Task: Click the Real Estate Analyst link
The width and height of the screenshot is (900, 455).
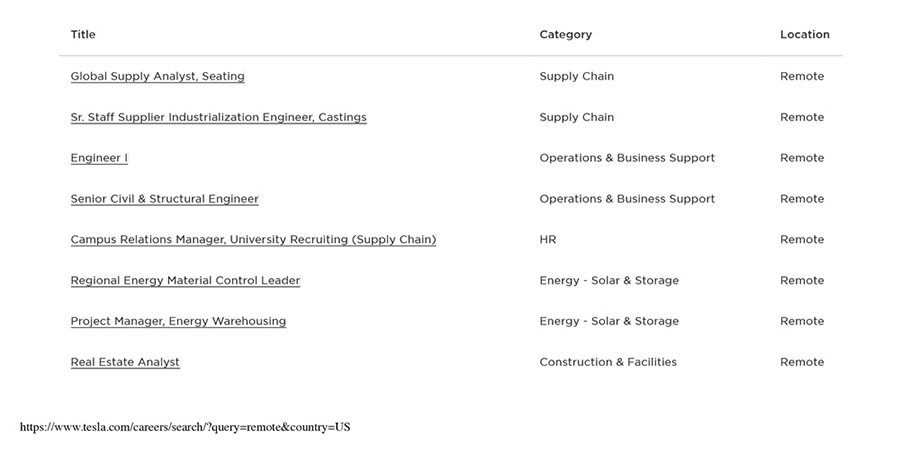Action: (x=125, y=362)
